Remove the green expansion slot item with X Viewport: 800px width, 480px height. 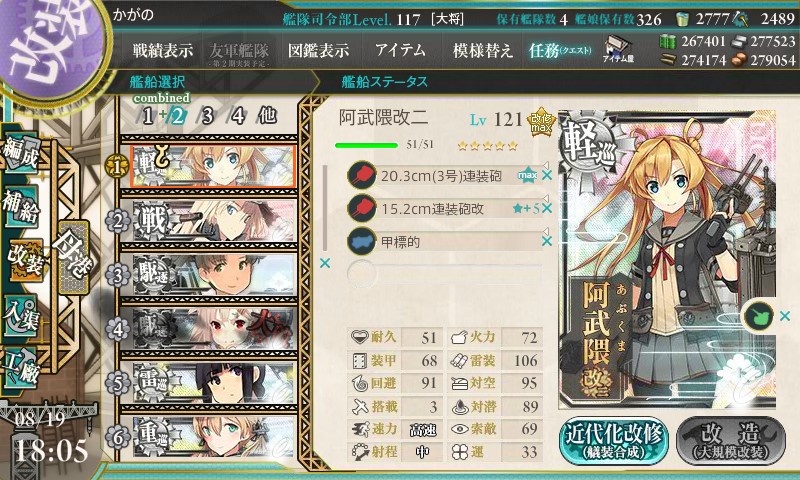click(x=785, y=316)
